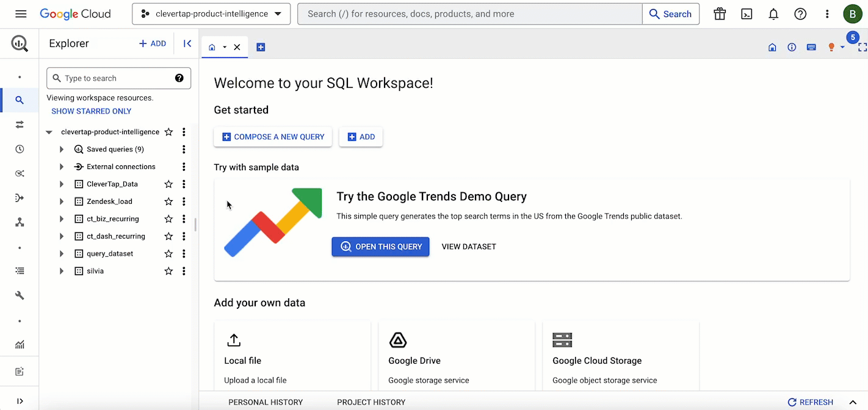This screenshot has width=868, height=410.
Task: Expand the CleverTap_Data dataset
Action: [61, 184]
